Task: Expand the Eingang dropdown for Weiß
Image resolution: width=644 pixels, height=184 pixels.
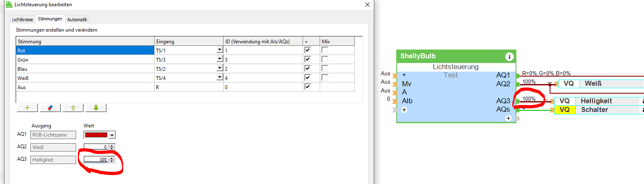Action: pyautogui.click(x=219, y=77)
